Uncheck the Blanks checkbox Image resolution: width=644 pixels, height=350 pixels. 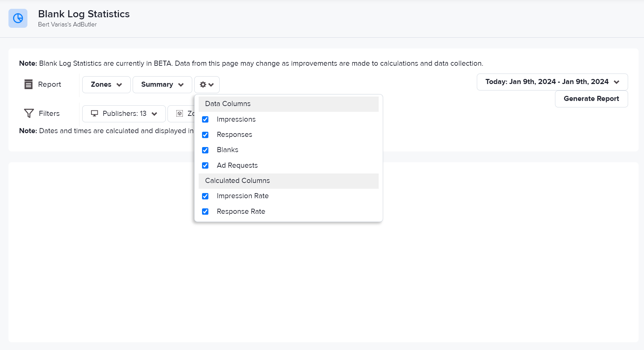[x=205, y=150]
